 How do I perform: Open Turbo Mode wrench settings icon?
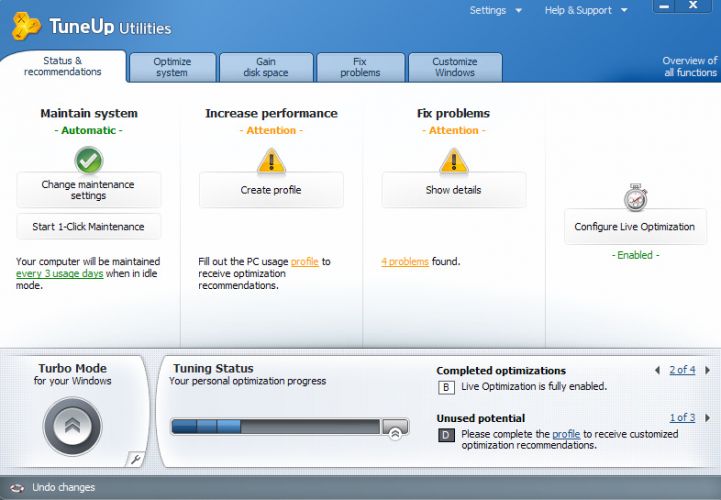(x=136, y=459)
